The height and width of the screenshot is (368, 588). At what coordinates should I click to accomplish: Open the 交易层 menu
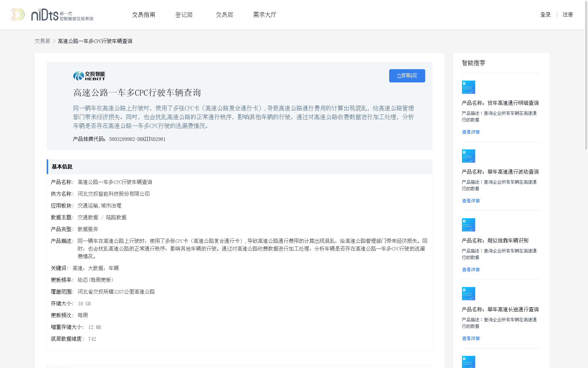(224, 15)
